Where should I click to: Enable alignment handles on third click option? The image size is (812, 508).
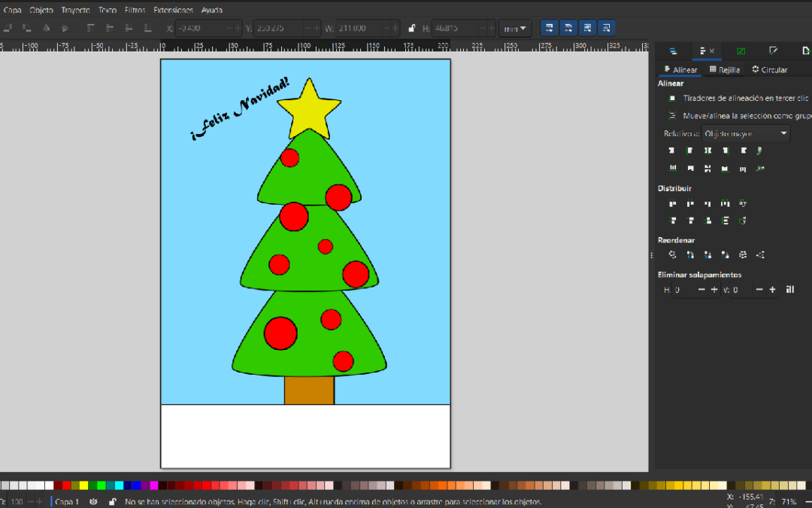coord(672,99)
